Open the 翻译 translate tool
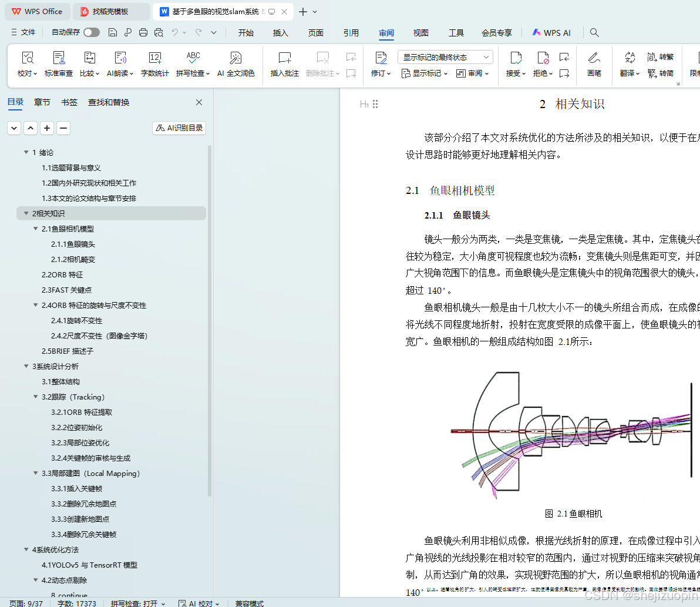The image size is (700, 607). tap(630, 64)
